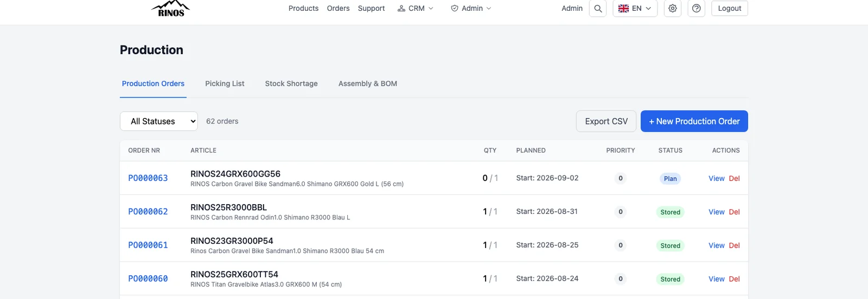Image resolution: width=868 pixels, height=299 pixels.
Task: Click the Plan status badge of PO000063
Action: point(671,179)
